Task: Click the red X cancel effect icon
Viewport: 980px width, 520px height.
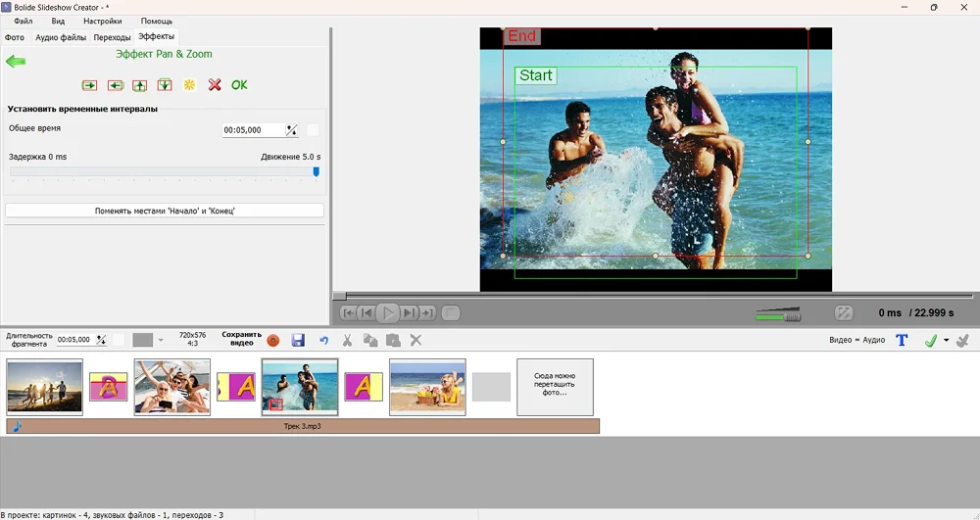Action: click(x=215, y=85)
